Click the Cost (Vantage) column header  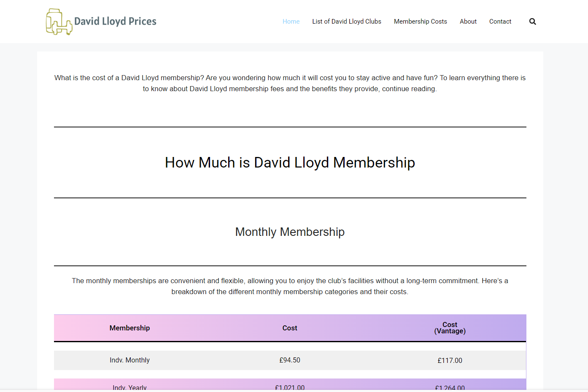click(x=450, y=328)
